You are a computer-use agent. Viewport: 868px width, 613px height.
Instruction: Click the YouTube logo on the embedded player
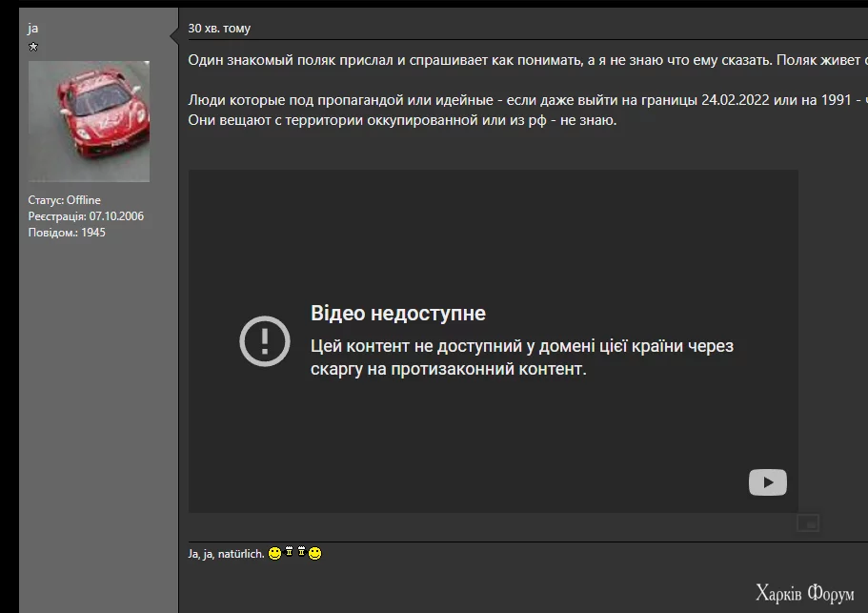click(x=766, y=482)
